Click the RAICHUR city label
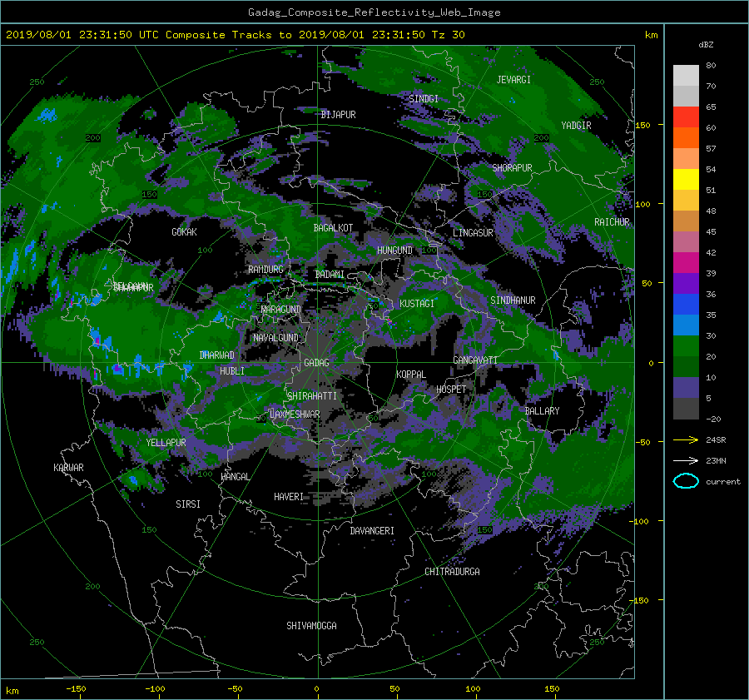 tap(612, 221)
